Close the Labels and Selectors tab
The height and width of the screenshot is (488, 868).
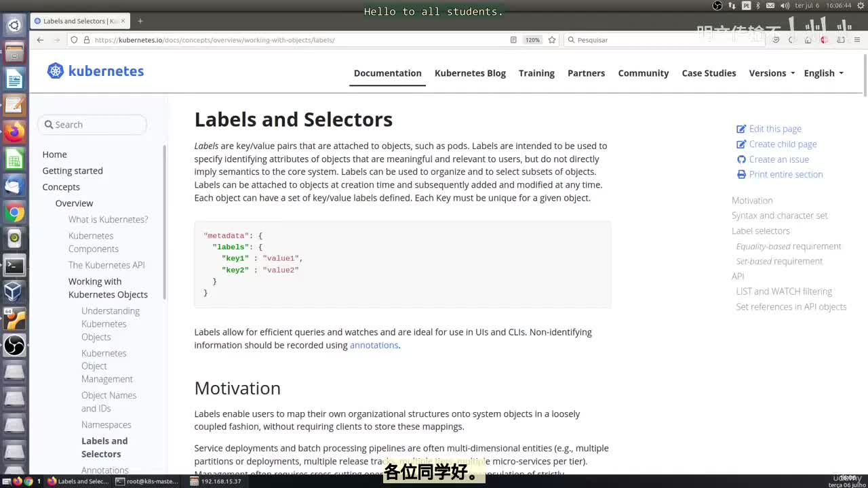123,21
